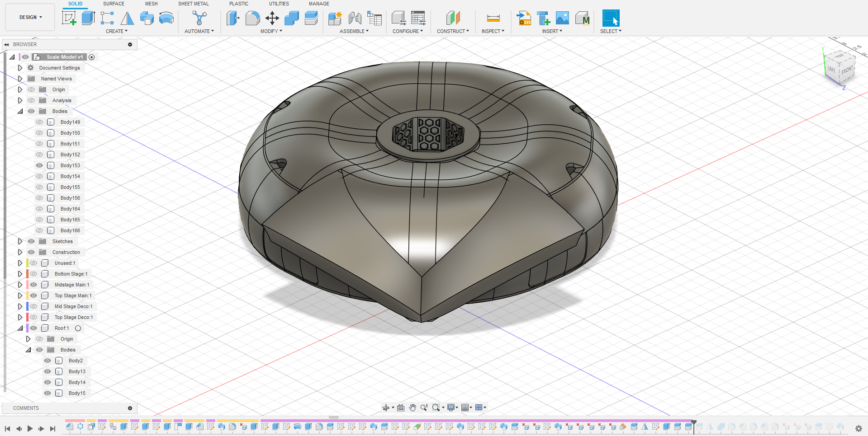Image resolution: width=868 pixels, height=436 pixels.
Task: Click the Look At icon
Action: (401, 408)
